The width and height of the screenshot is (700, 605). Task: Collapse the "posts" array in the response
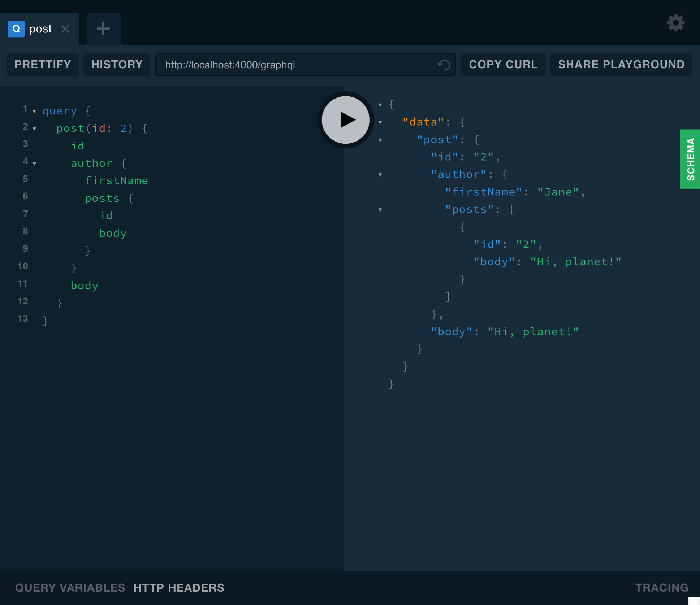pos(380,210)
